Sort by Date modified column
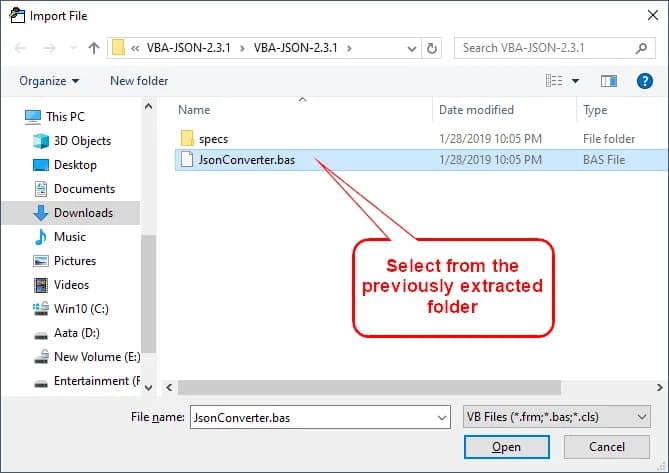The height and width of the screenshot is (473, 669). pos(476,110)
